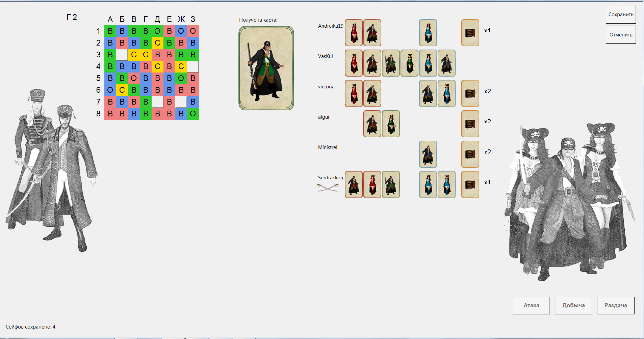Click the player name Ministrel

(328, 147)
